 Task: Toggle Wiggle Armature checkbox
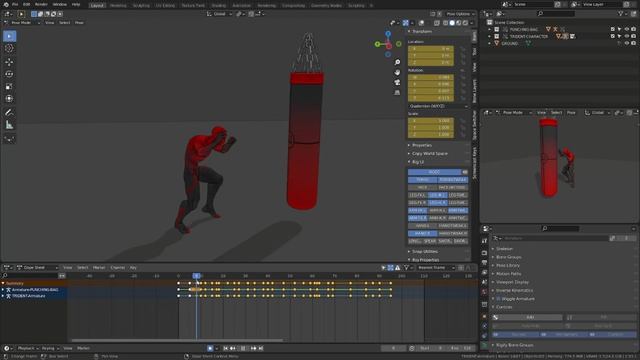498,299
